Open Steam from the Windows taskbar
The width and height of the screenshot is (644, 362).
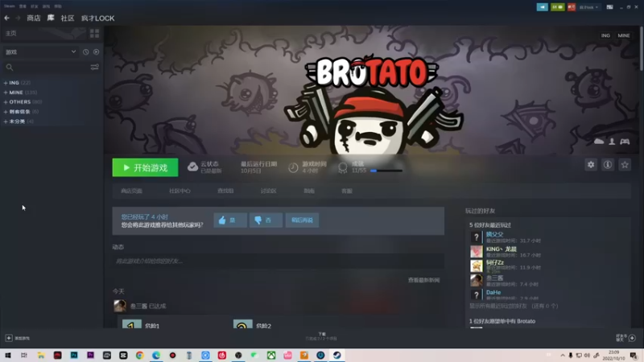tap(336, 355)
